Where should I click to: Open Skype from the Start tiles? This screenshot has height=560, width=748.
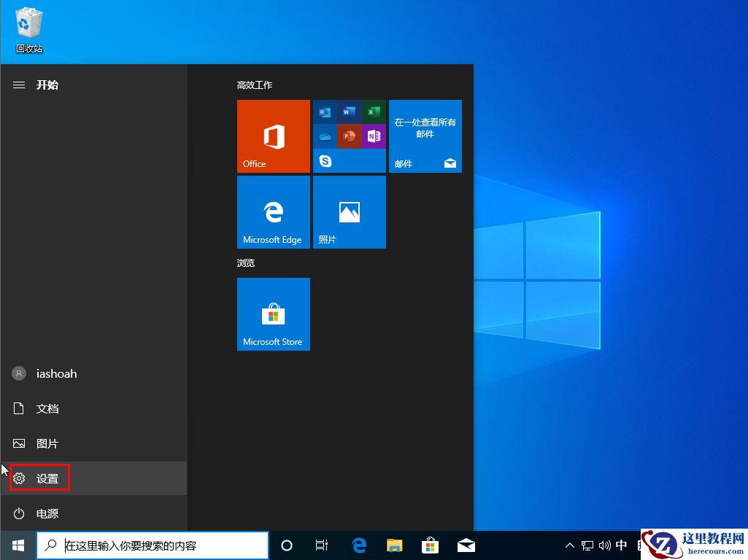[x=325, y=160]
